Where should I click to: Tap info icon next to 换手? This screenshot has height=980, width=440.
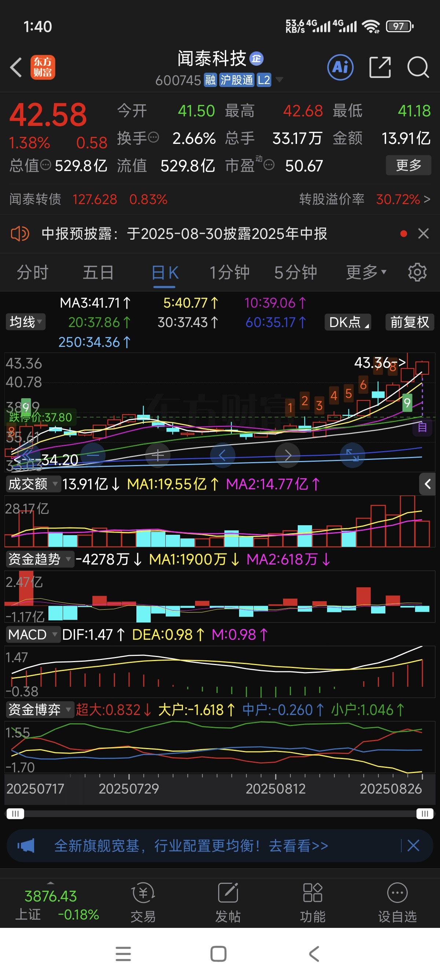coord(153,137)
